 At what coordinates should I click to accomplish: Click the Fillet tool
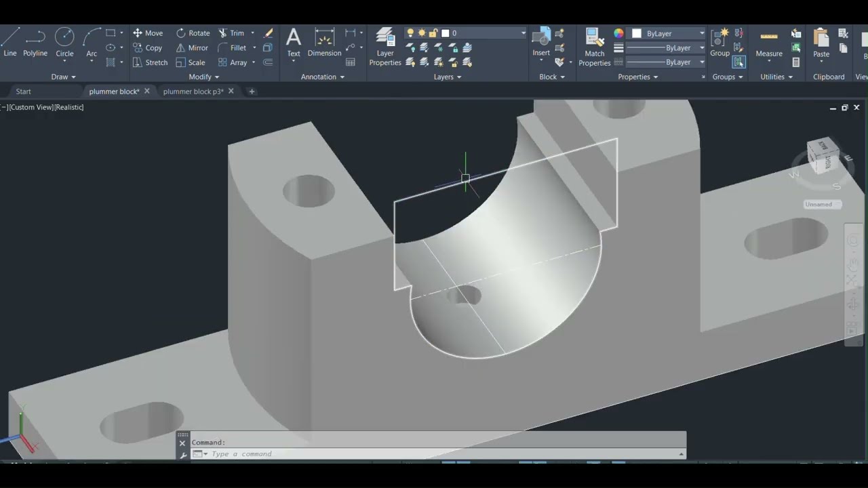pyautogui.click(x=232, y=47)
